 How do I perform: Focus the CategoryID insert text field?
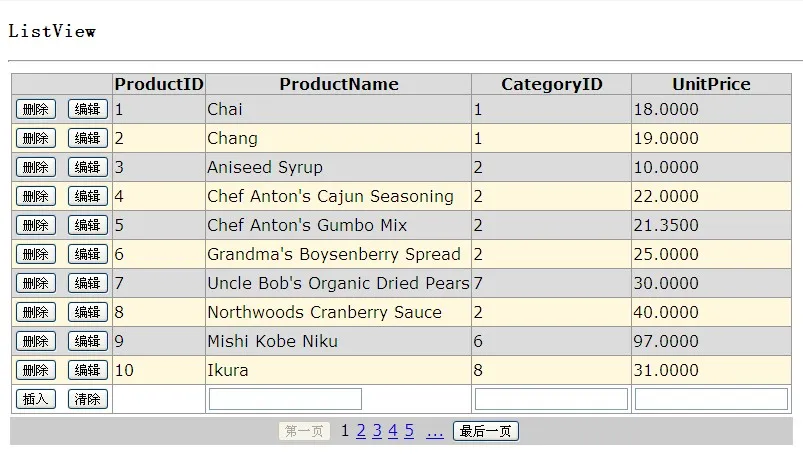551,399
